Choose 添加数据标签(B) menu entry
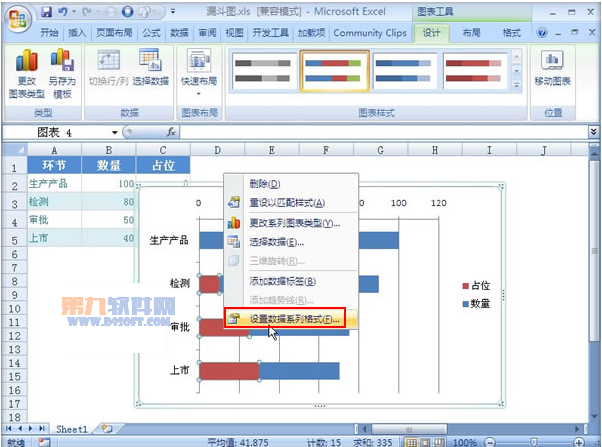The image size is (602, 447). [291, 281]
